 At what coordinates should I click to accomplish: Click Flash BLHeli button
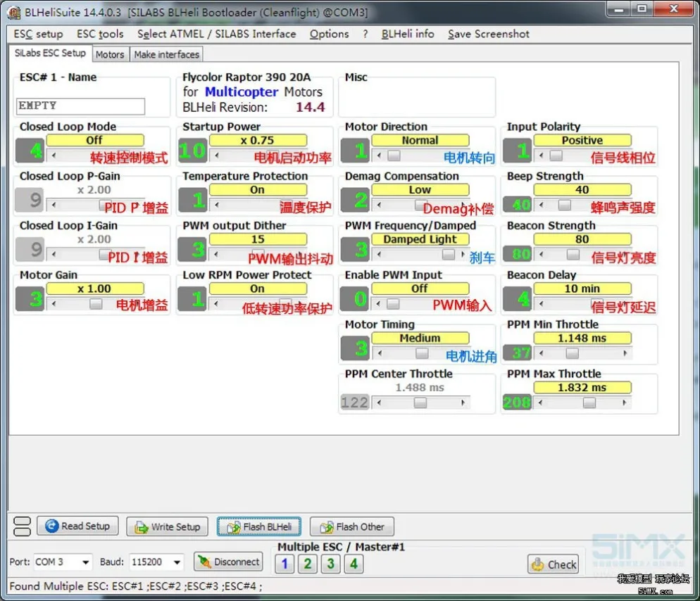point(259,526)
